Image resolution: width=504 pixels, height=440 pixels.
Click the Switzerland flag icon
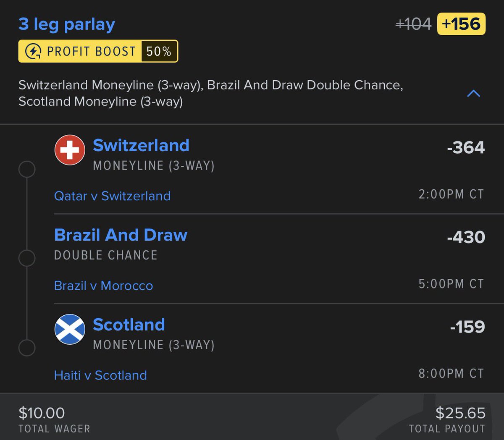[x=70, y=150]
